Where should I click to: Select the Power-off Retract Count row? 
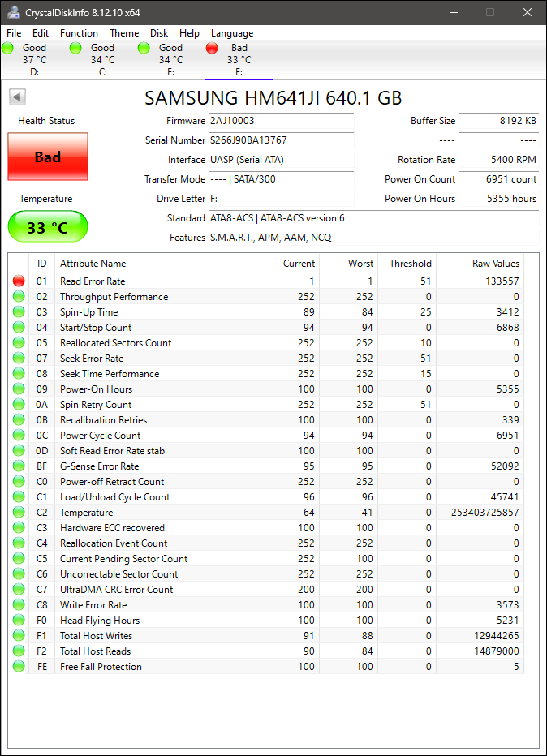266,481
